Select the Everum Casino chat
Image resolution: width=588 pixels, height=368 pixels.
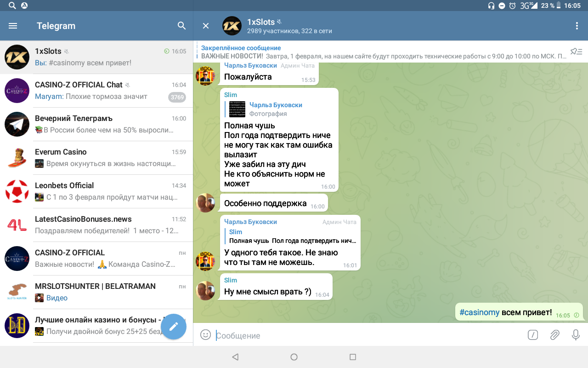pos(96,158)
